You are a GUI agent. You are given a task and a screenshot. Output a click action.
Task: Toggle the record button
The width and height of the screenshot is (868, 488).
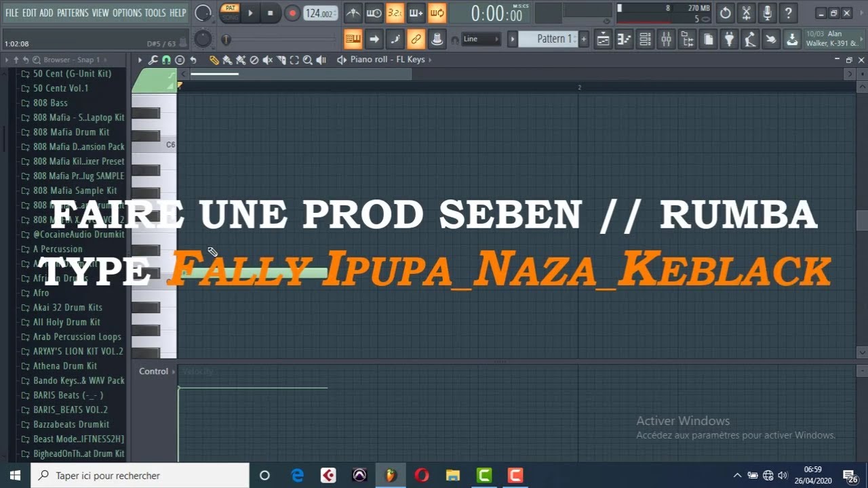click(x=292, y=13)
